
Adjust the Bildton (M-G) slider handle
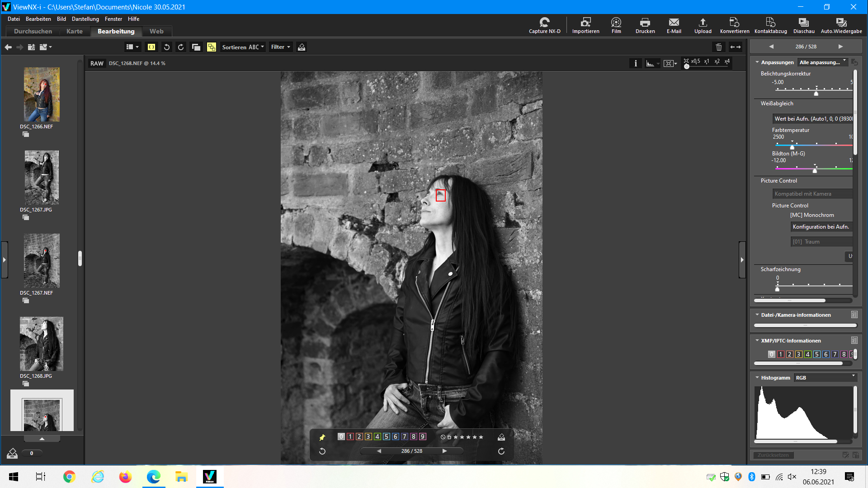(815, 171)
